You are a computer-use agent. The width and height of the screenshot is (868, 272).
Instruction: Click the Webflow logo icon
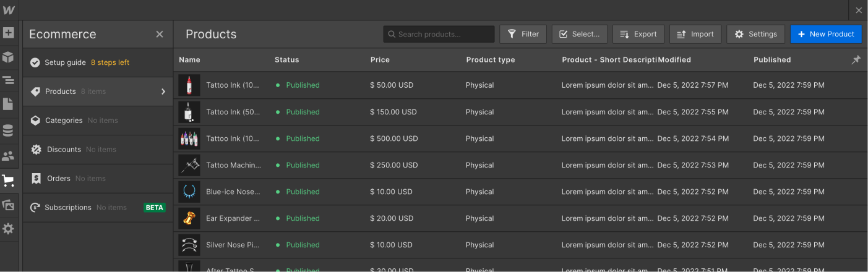[x=9, y=10]
